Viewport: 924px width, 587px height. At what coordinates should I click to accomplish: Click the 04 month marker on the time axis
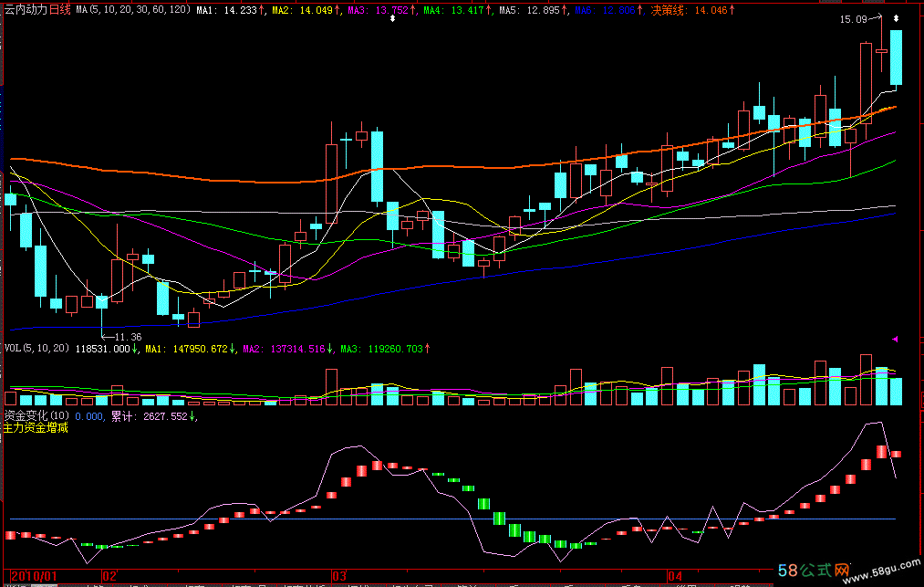tap(675, 576)
